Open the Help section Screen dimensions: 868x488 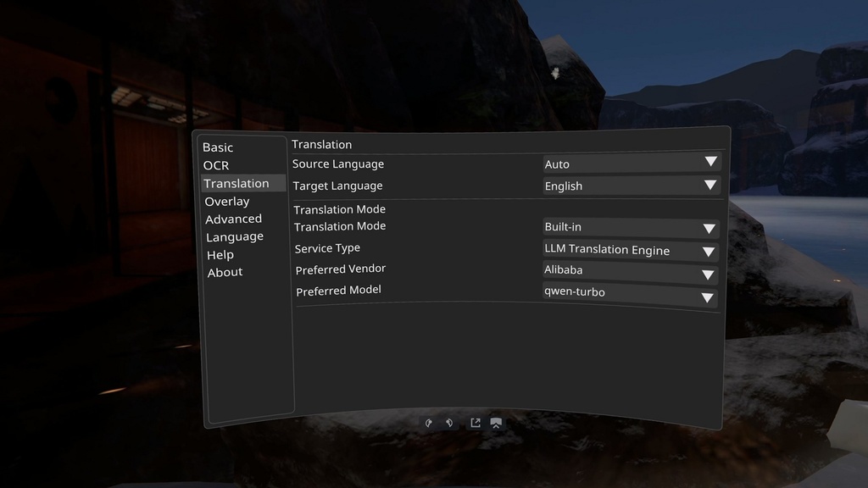coord(219,254)
